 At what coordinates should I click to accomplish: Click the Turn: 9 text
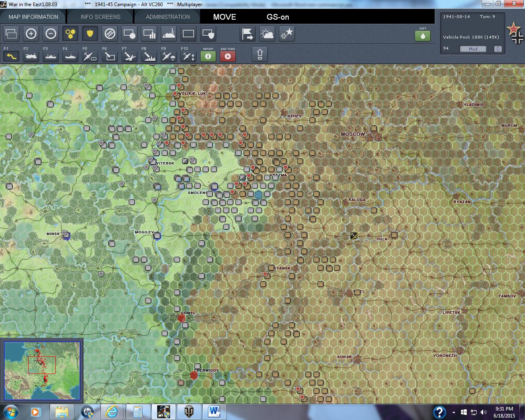point(488,17)
